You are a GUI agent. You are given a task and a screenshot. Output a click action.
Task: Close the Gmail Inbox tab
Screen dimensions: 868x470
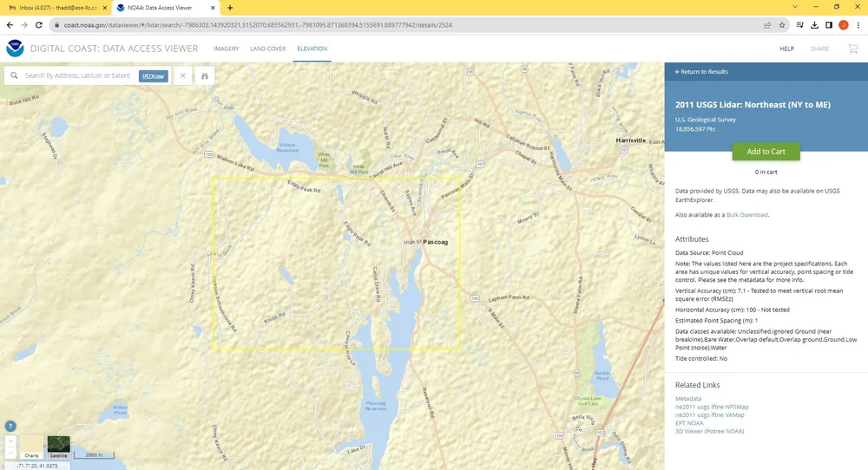coord(105,8)
